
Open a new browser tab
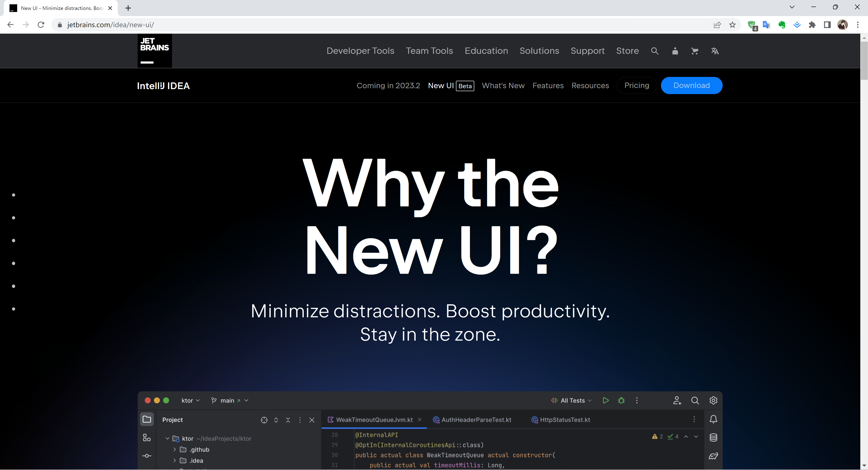point(128,8)
